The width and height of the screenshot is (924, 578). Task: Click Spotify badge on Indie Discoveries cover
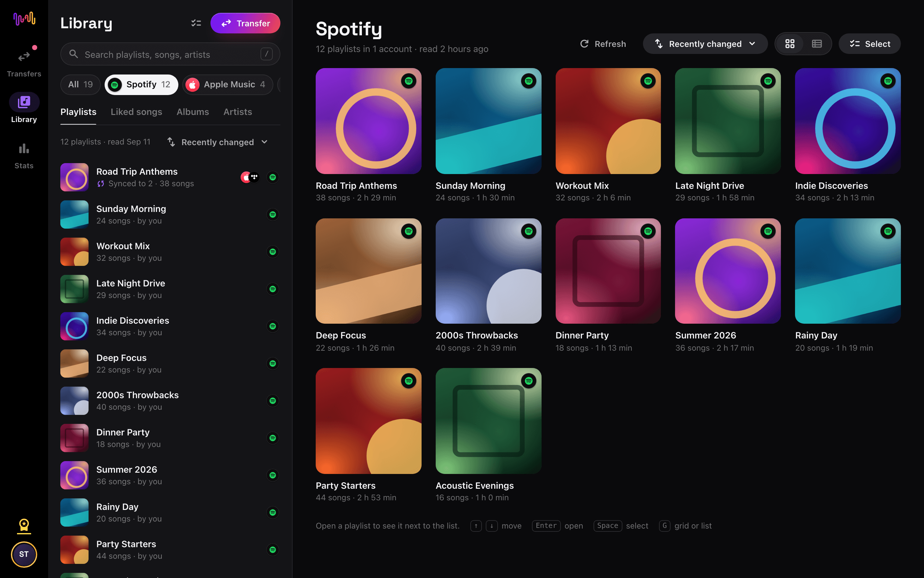click(888, 81)
